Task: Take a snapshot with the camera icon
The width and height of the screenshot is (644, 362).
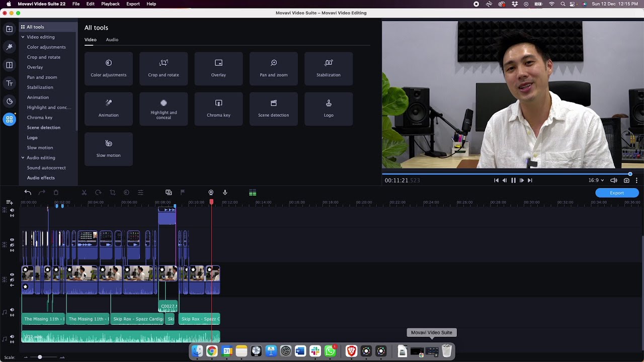Action: [x=626, y=180]
